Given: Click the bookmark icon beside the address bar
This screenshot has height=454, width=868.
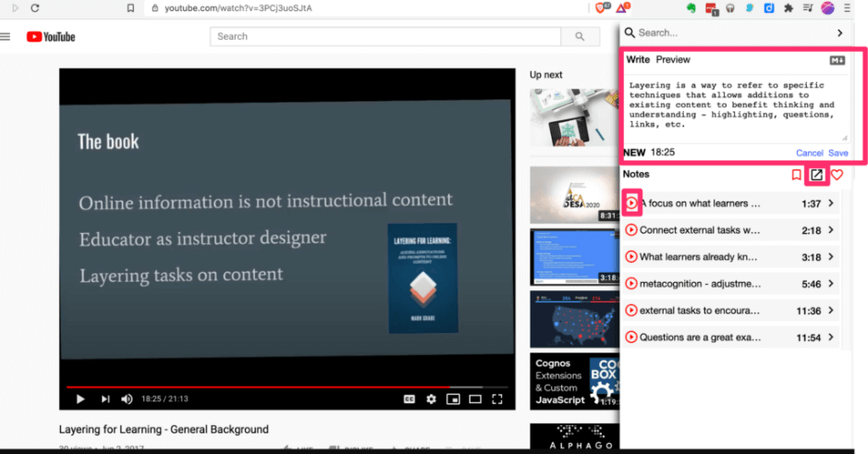Looking at the screenshot, I should pyautogui.click(x=130, y=8).
